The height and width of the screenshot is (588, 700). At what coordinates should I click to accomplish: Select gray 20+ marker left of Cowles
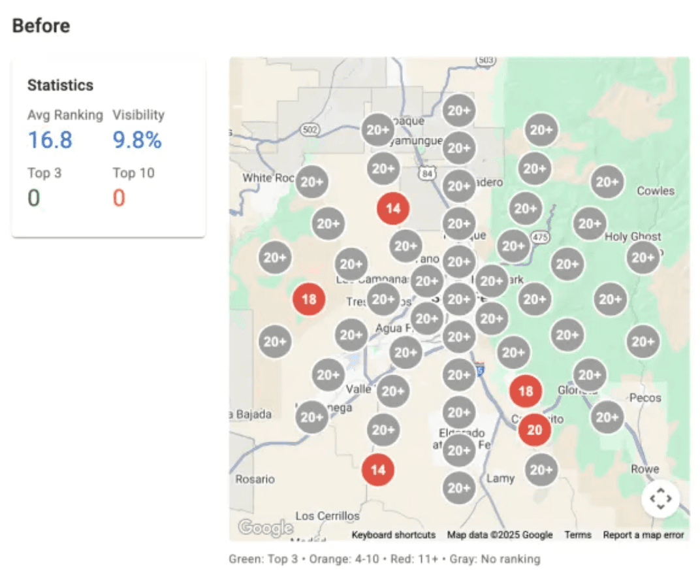(607, 182)
